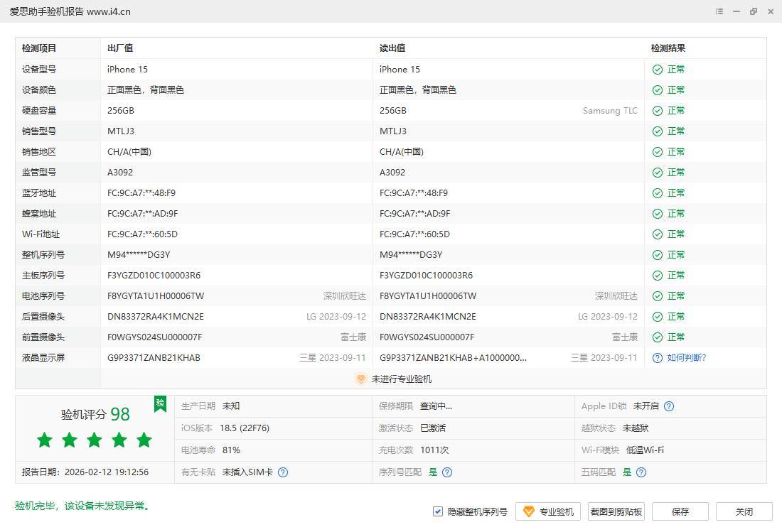Click the green 验 badge on score
Viewport: 782px width, 532px height.
point(160,403)
